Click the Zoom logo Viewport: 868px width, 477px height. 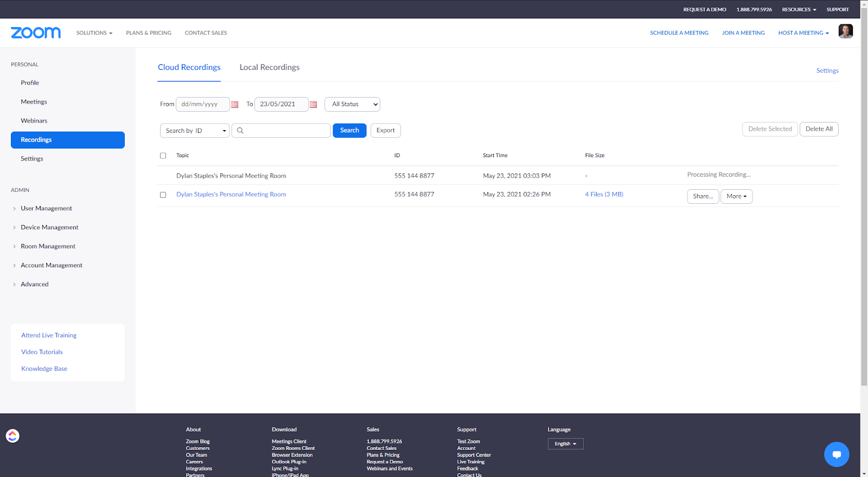[x=36, y=33]
